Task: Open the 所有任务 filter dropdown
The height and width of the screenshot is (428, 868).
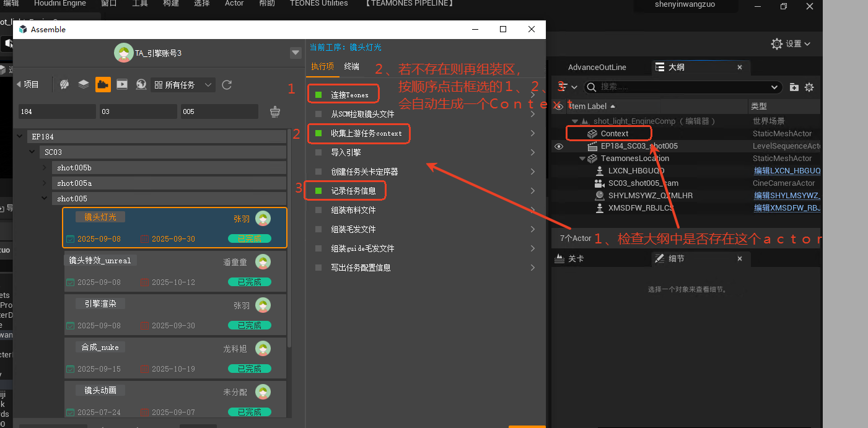Action: tap(183, 85)
